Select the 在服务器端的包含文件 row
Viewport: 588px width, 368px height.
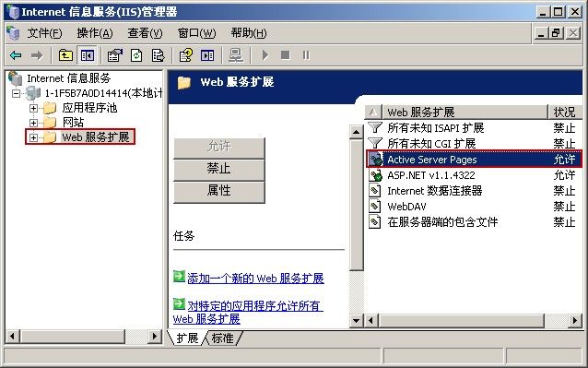pos(474,221)
